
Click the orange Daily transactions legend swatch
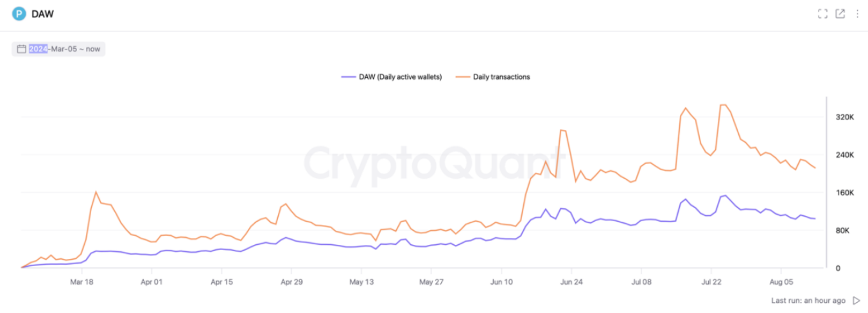point(463,77)
